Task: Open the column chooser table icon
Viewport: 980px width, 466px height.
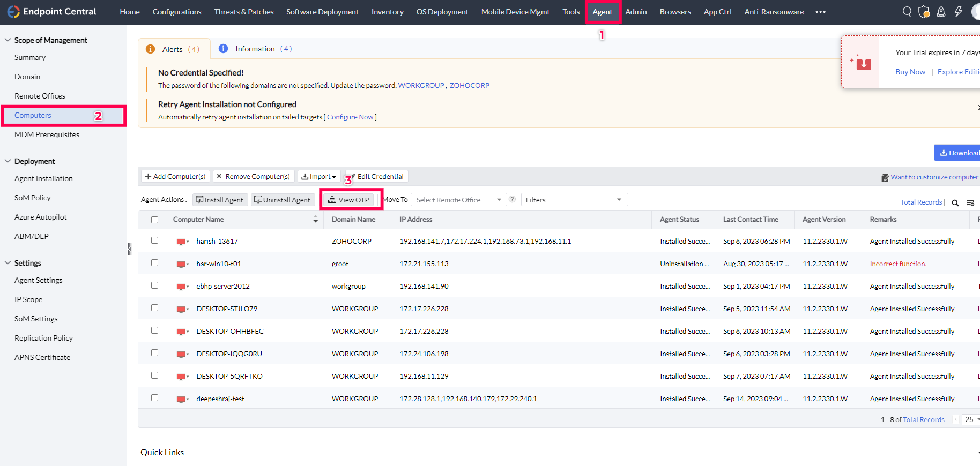Action: pyautogui.click(x=970, y=202)
